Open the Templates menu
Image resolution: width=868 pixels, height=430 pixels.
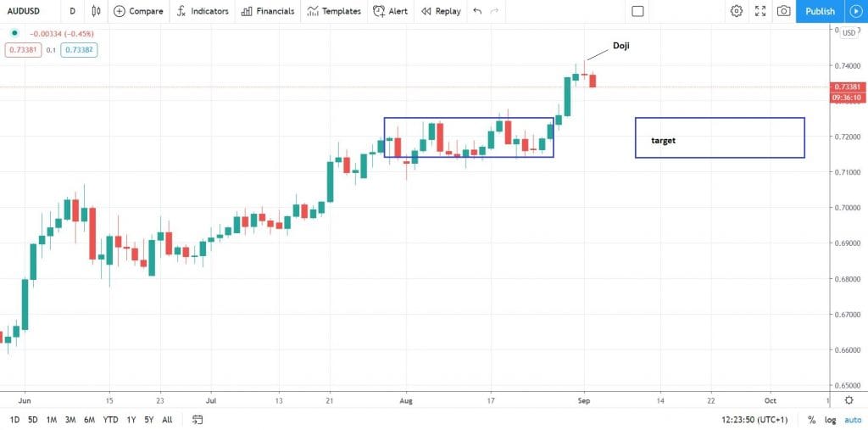coord(334,10)
